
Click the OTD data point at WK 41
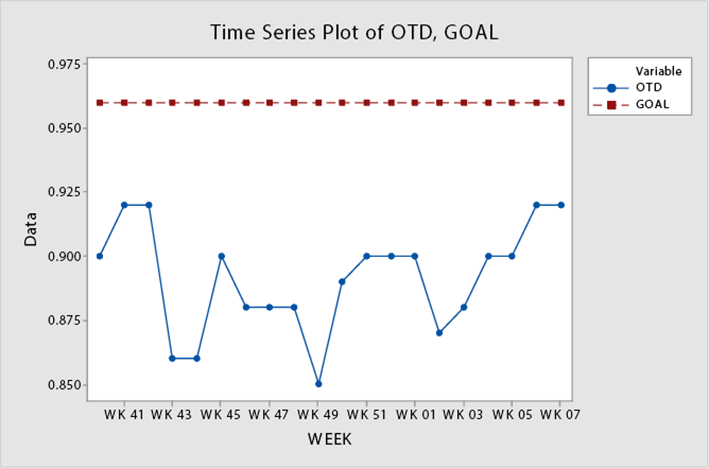(x=124, y=205)
